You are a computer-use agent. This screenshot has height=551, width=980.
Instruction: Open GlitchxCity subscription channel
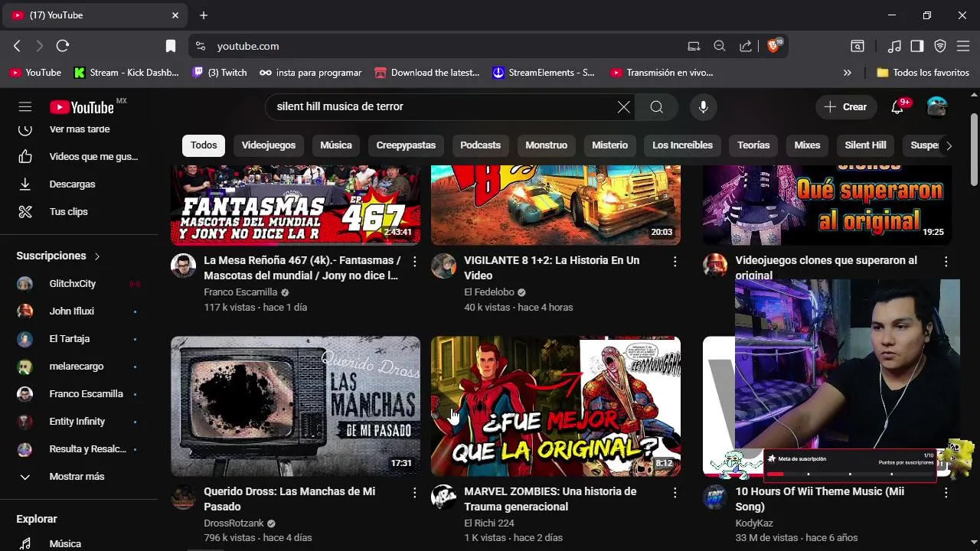pyautogui.click(x=77, y=284)
